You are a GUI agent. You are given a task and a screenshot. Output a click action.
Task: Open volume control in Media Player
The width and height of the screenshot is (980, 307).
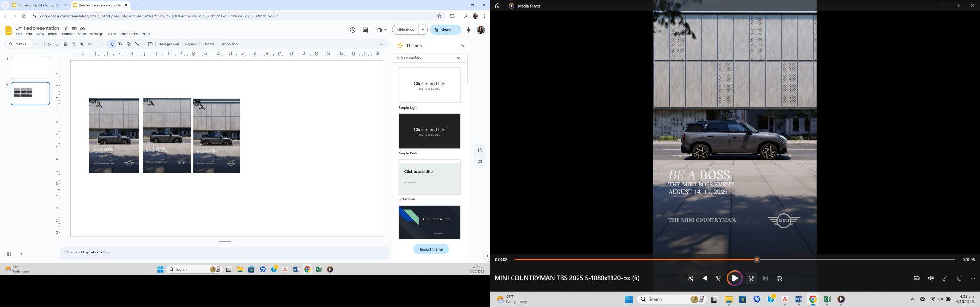(931, 278)
